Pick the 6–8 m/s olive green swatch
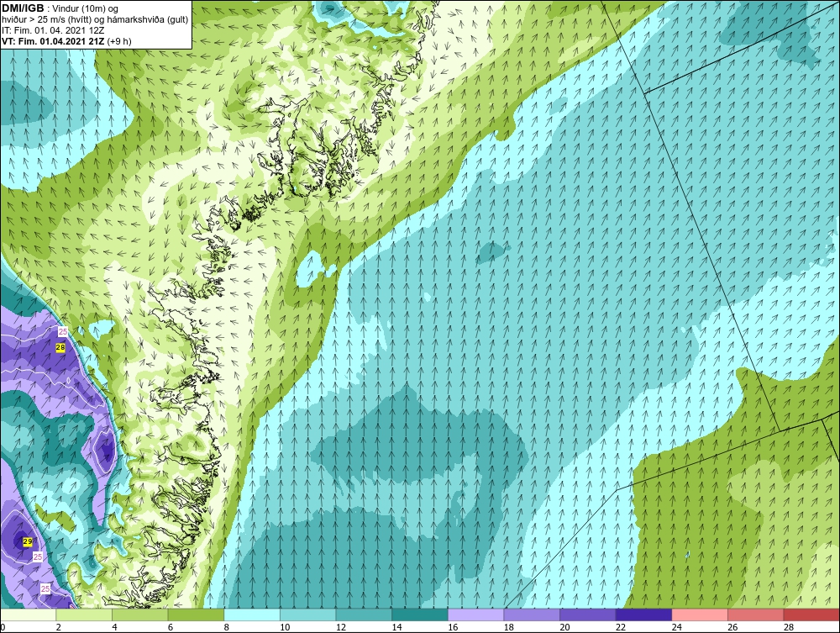Image resolution: width=840 pixels, height=633 pixels. coord(196,615)
